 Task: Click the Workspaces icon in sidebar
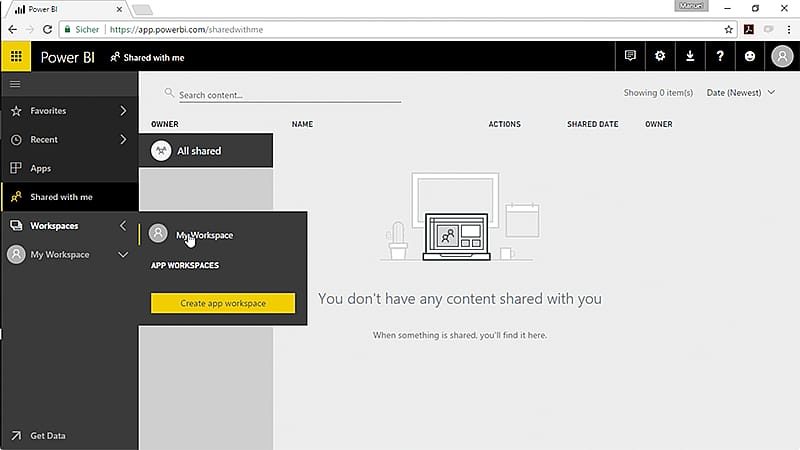tap(16, 226)
